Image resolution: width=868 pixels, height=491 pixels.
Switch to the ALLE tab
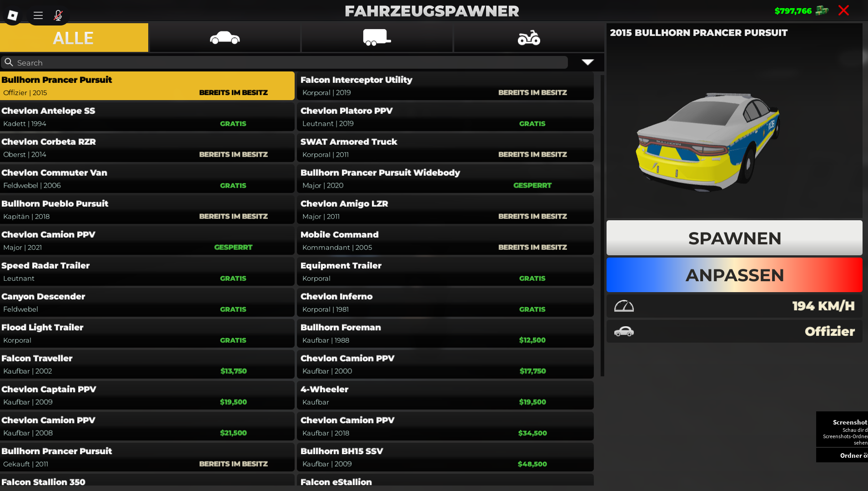(74, 38)
